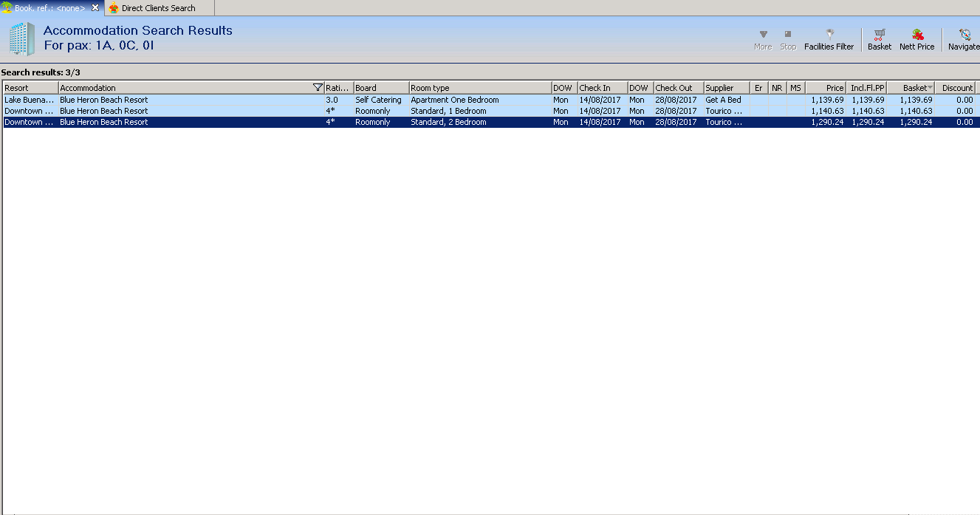The image size is (980, 515).
Task: Click price 1,290.24 in Price column
Action: click(827, 122)
